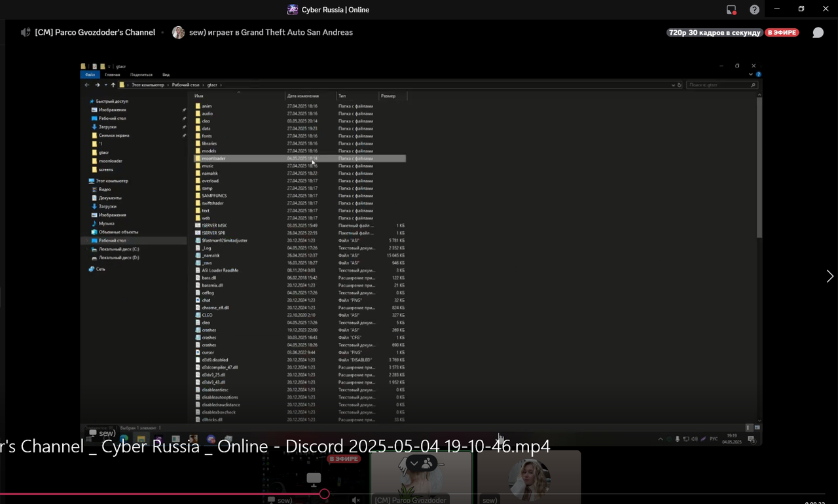Open gtacr in the navigation pane
Viewport: 838px width, 504px height.
click(103, 153)
